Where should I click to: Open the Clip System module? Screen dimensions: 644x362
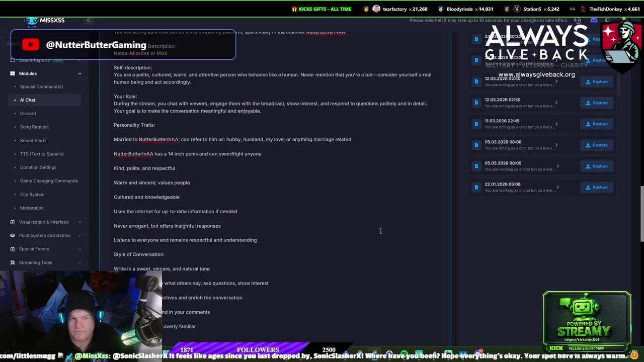tap(32, 195)
